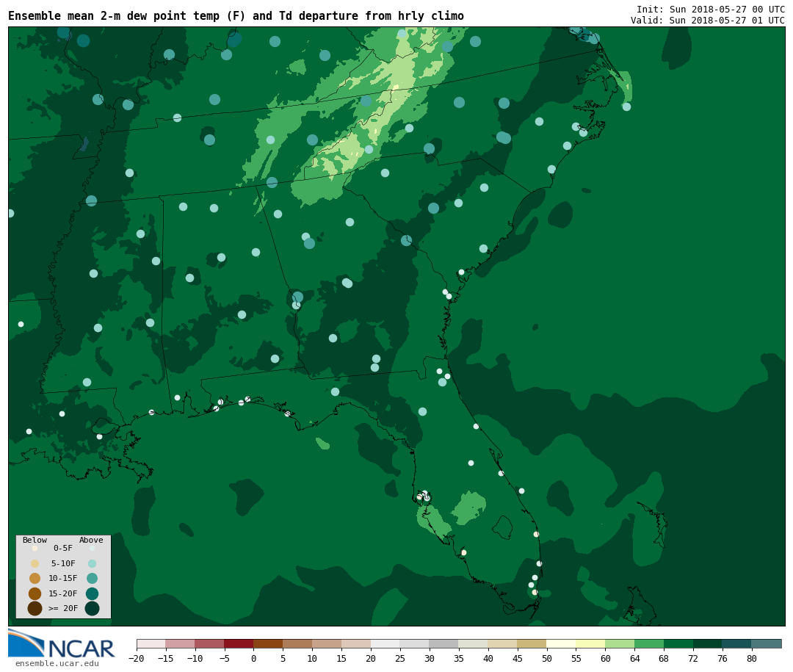Pick the 68 to 72 colorbar swatch
The image size is (793, 672).
coord(678,644)
